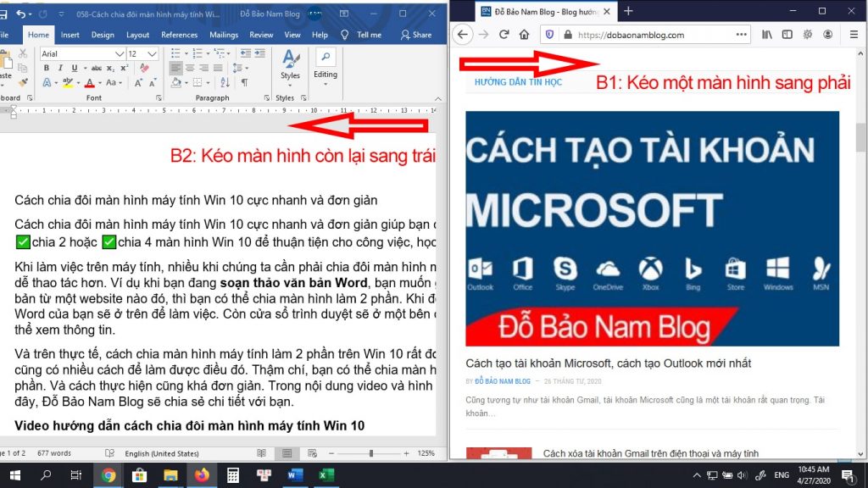Screen dimensions: 868x488
Task: Open the Firefox Library icon
Action: click(766, 34)
